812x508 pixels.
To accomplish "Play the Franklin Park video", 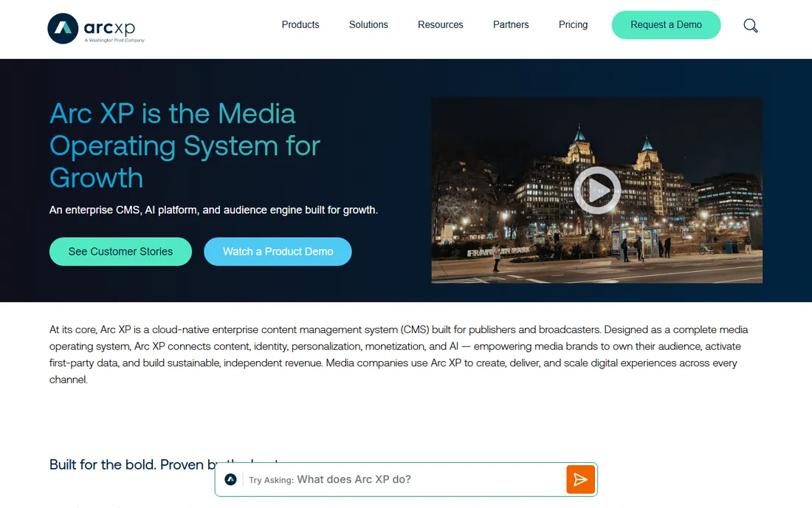I will pyautogui.click(x=597, y=190).
